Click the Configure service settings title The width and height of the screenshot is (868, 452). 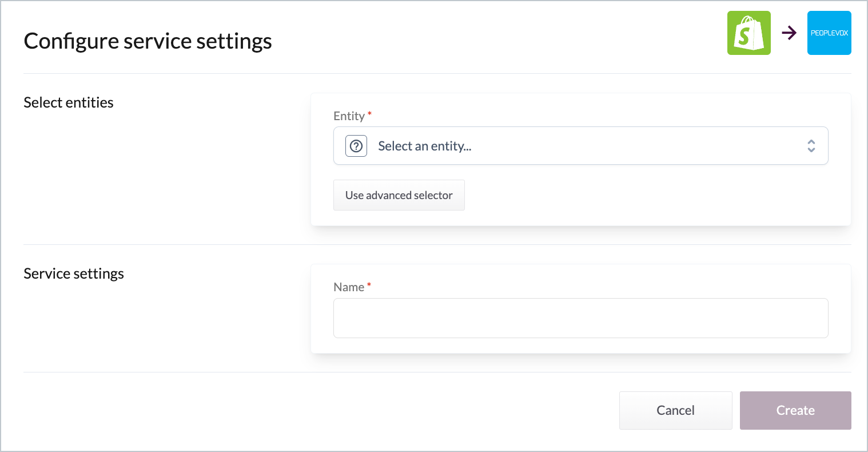(147, 41)
